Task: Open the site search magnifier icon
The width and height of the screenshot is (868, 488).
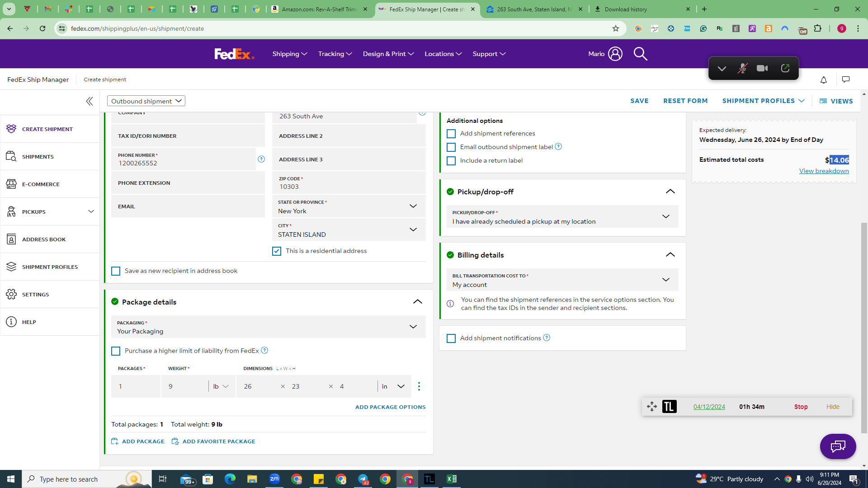Action: (640, 54)
